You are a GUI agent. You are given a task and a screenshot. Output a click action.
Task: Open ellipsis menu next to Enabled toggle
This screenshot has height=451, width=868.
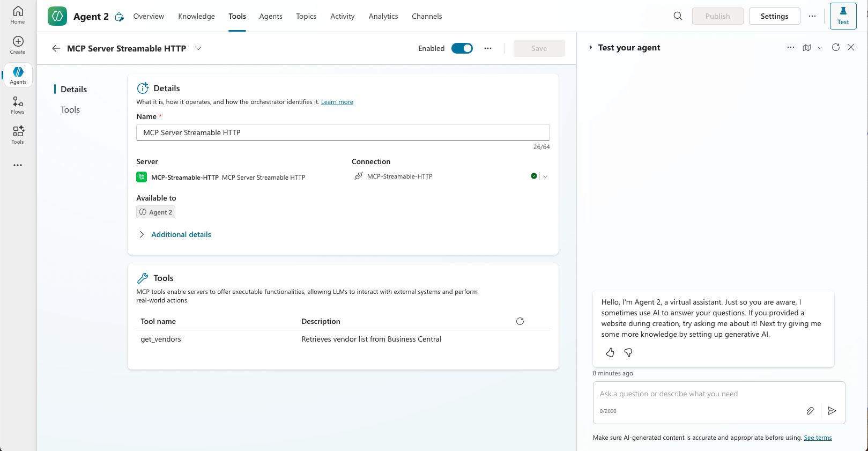(x=487, y=48)
